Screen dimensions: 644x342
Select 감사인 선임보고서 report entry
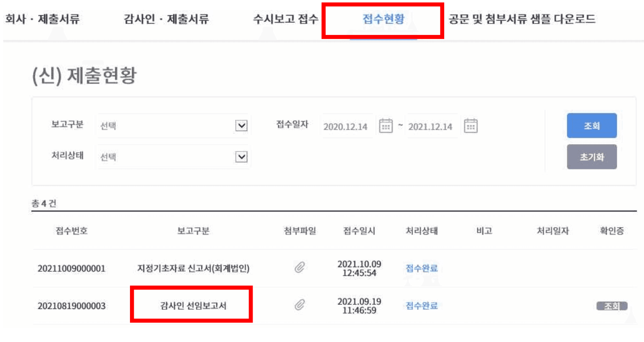[191, 306]
